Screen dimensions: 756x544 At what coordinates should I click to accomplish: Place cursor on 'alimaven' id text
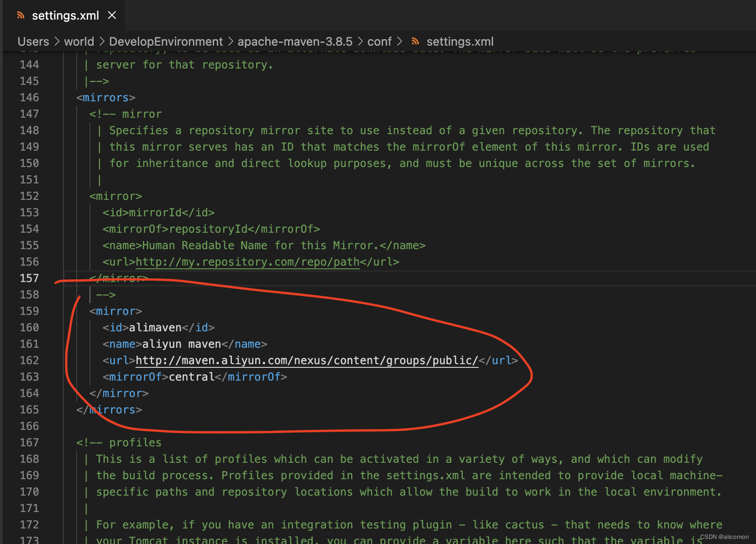[x=155, y=328]
